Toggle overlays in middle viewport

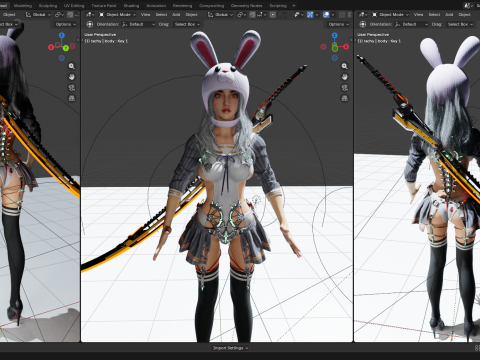326,15
